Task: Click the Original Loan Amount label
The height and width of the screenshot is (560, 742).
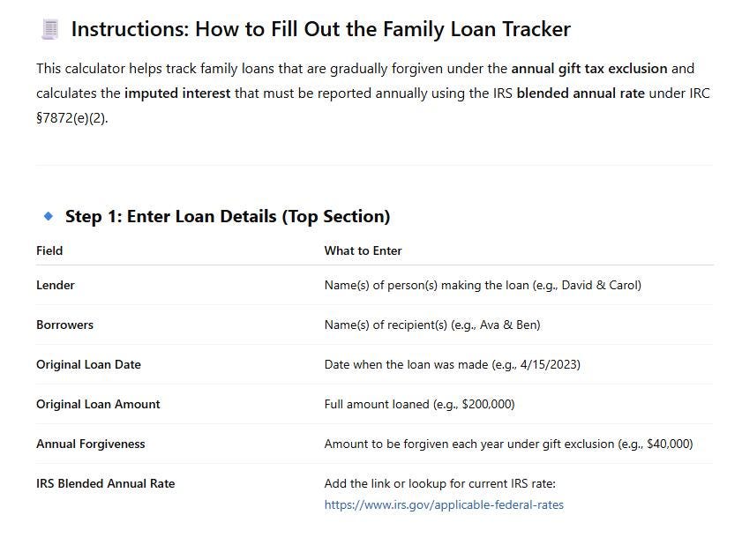Action: [98, 404]
